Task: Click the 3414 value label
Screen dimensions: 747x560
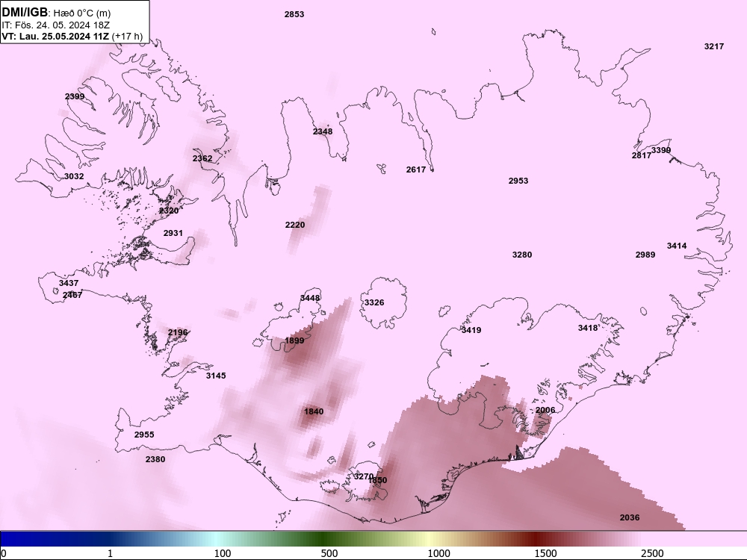Action: pyautogui.click(x=677, y=246)
